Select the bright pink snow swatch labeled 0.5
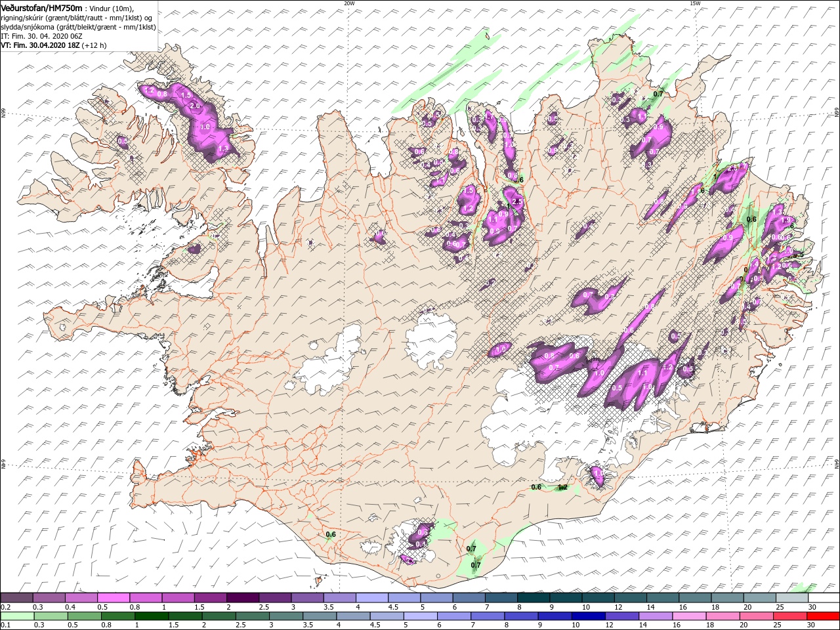This screenshot has height=630, width=840. click(113, 598)
